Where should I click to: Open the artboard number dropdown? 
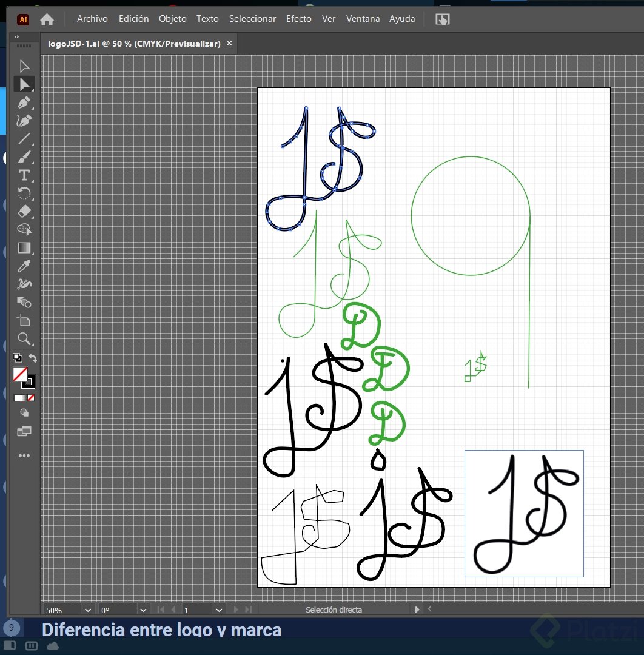(x=220, y=610)
